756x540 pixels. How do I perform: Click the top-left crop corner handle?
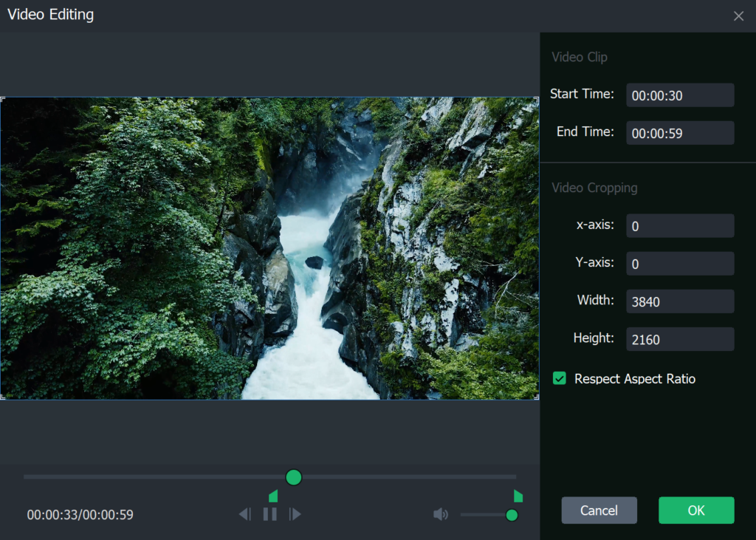[x=3, y=100]
